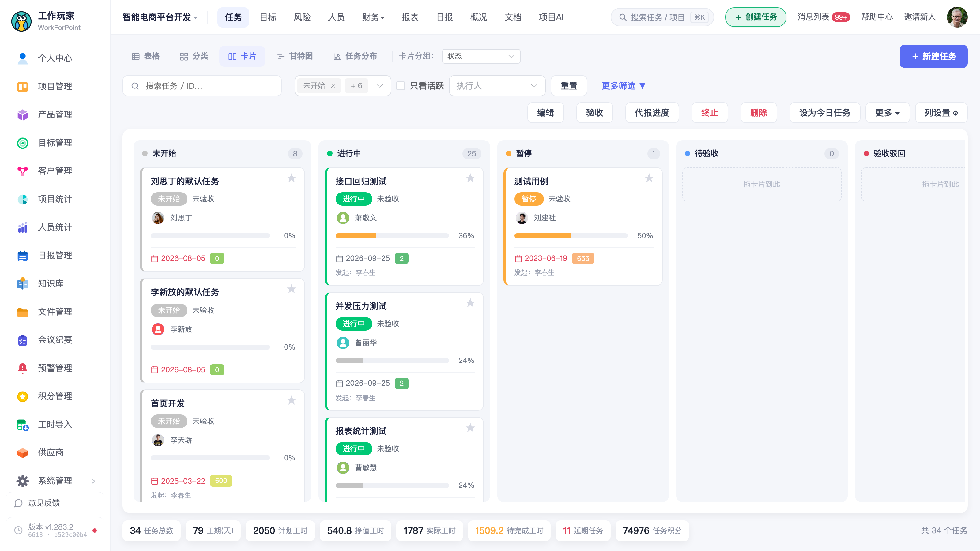Open the 知识库 book icon
Screen dimensions: 980x551
tap(22, 283)
